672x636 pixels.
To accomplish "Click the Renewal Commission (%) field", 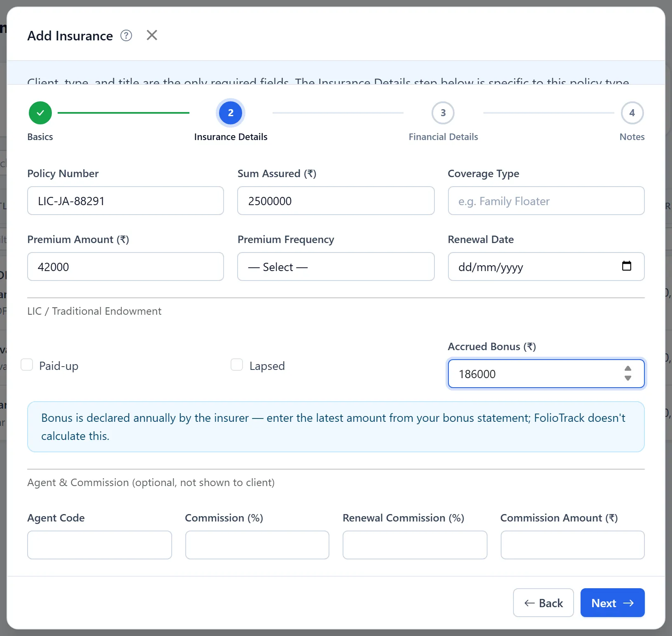I will (x=415, y=545).
